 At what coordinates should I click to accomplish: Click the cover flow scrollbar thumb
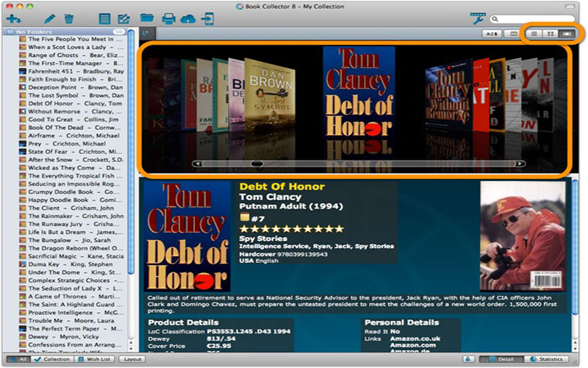257,163
